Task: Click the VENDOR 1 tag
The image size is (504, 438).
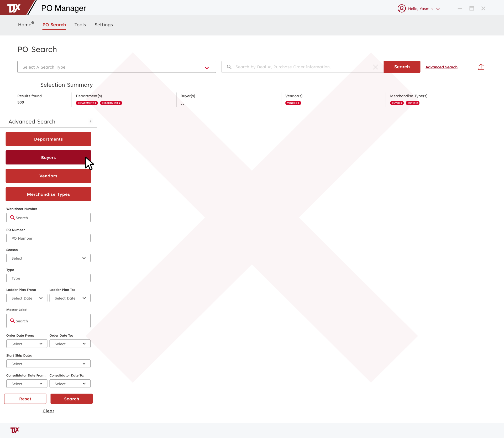Action: coord(293,103)
